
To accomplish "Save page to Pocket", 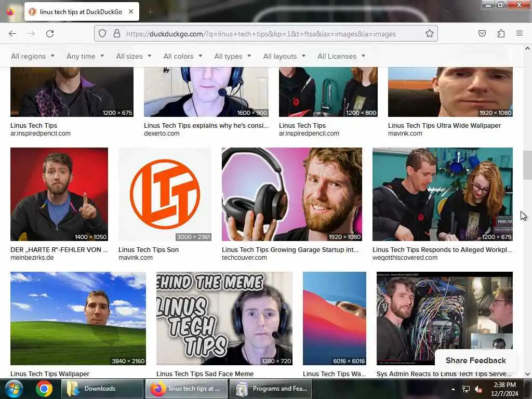I will tap(482, 34).
